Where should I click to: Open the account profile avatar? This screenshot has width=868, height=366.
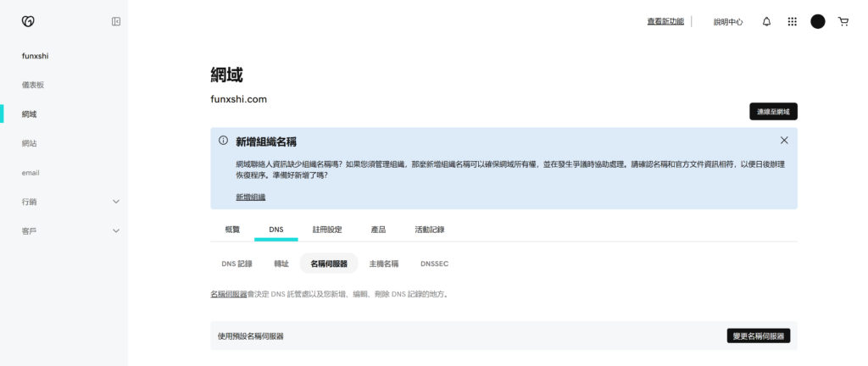[817, 21]
